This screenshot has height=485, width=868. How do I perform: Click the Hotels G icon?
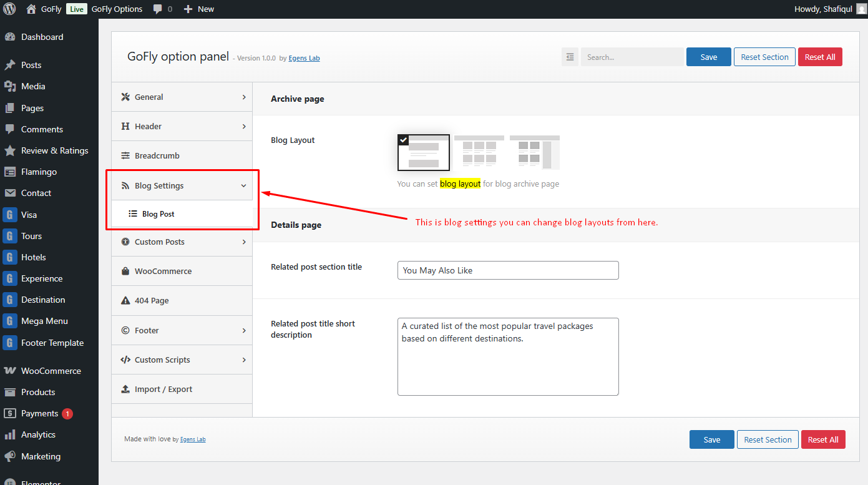10,257
